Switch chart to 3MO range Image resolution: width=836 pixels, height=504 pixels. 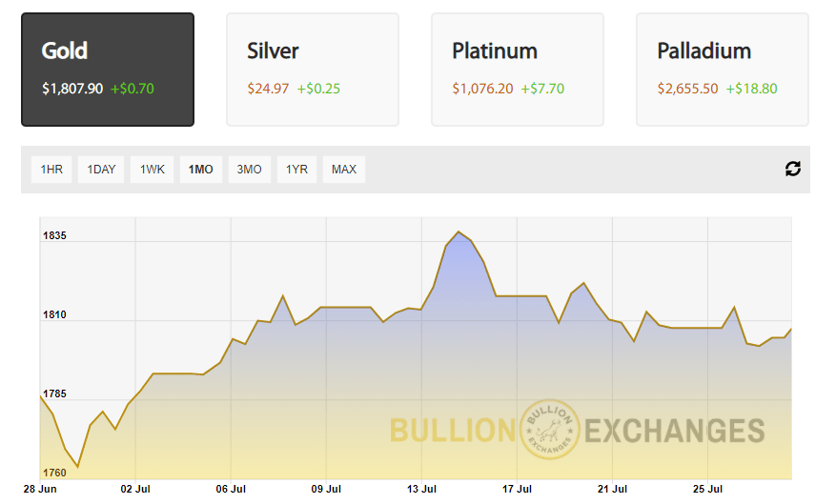pyautogui.click(x=249, y=170)
